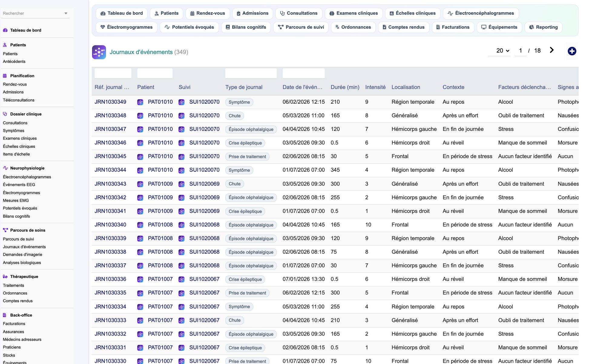This screenshot has height=364, width=589.
Task: Click En période de stress in row JRN1030340
Action: pyautogui.click(x=467, y=225)
